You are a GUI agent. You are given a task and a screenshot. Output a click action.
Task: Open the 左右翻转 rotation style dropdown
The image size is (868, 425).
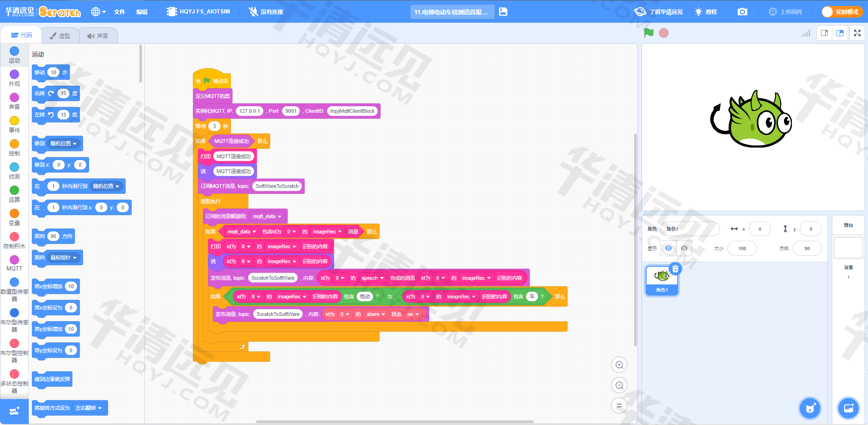[89, 408]
